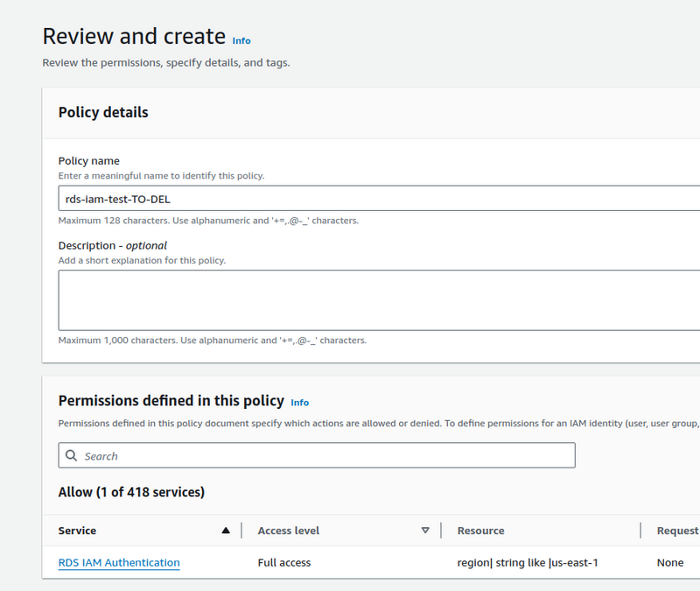
Task: Select the divider between Access level and Resource
Action: (x=441, y=531)
